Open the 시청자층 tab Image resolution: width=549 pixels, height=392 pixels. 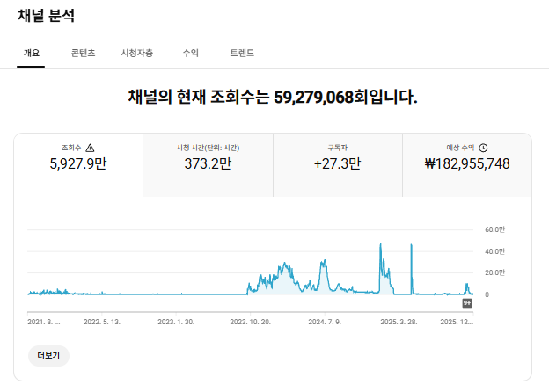[x=137, y=53]
